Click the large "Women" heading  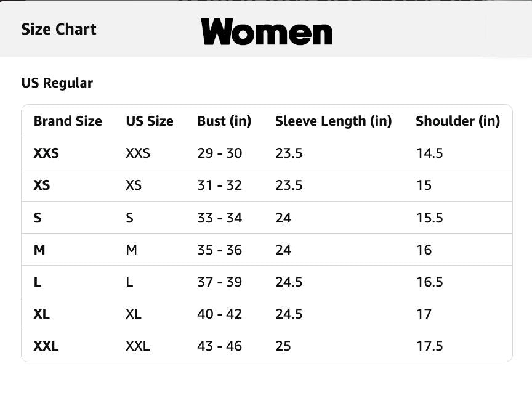pyautogui.click(x=267, y=31)
